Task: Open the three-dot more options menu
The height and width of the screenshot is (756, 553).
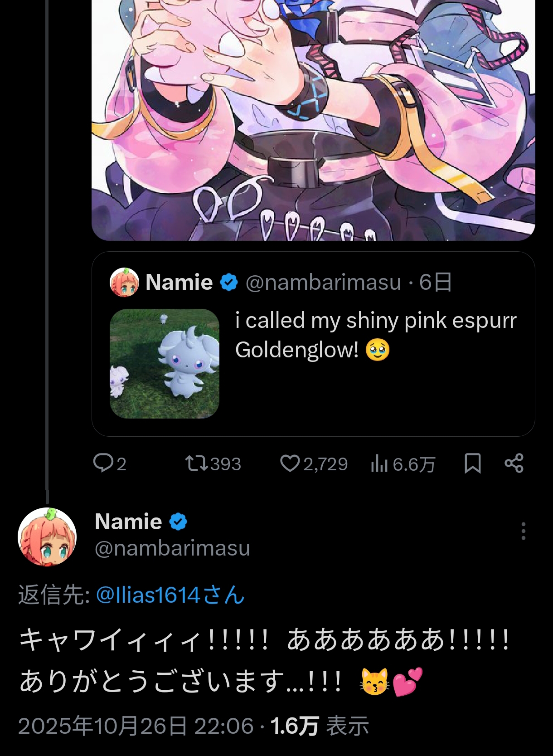Action: click(x=523, y=531)
